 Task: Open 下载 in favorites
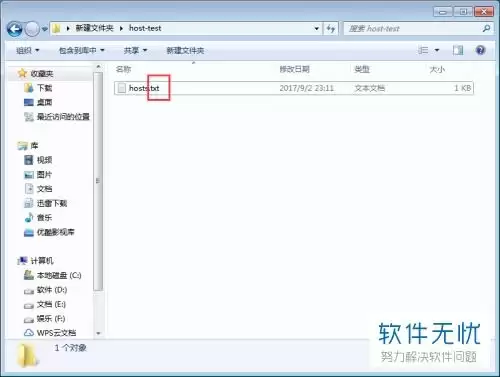tap(44, 88)
